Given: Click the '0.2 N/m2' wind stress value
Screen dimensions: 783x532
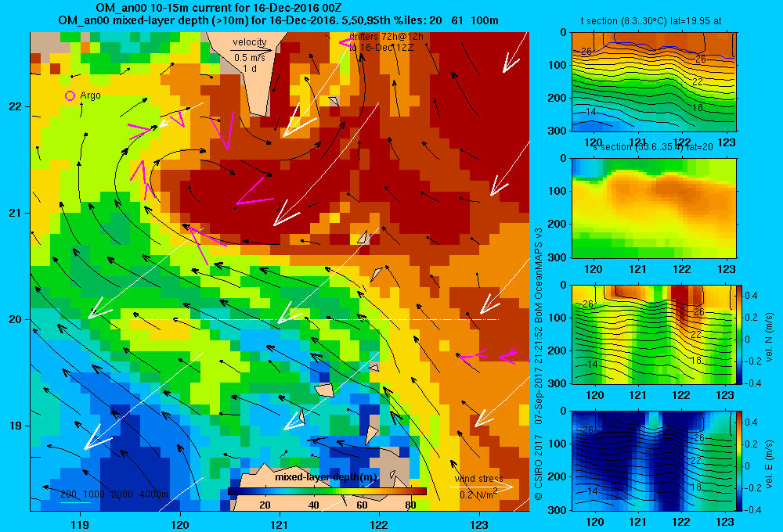Looking at the screenshot, I should tap(478, 494).
